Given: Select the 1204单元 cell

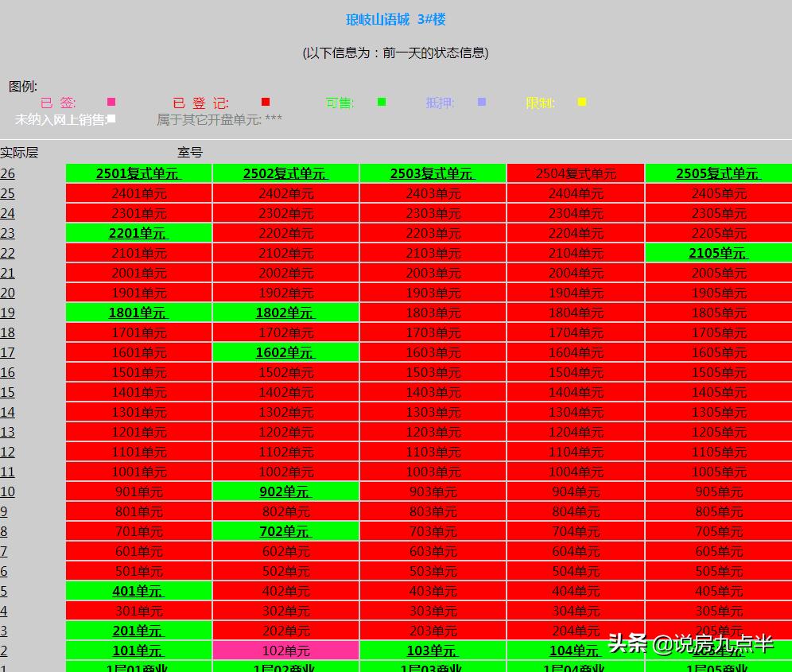Looking at the screenshot, I should pyautogui.click(x=576, y=432).
